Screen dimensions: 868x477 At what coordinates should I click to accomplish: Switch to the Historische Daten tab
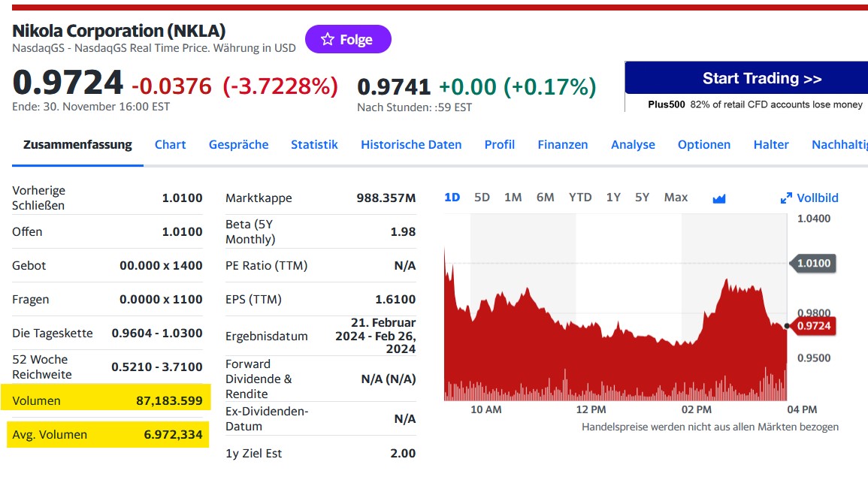tap(411, 144)
